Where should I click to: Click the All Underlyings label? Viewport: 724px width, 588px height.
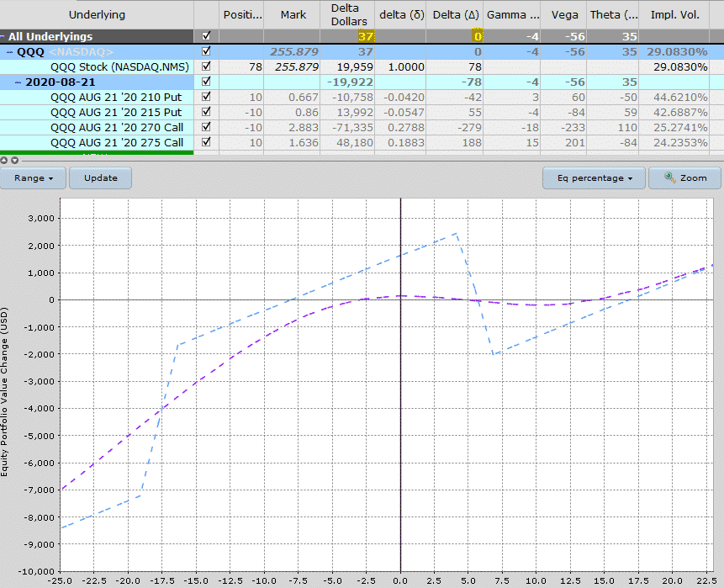point(50,36)
